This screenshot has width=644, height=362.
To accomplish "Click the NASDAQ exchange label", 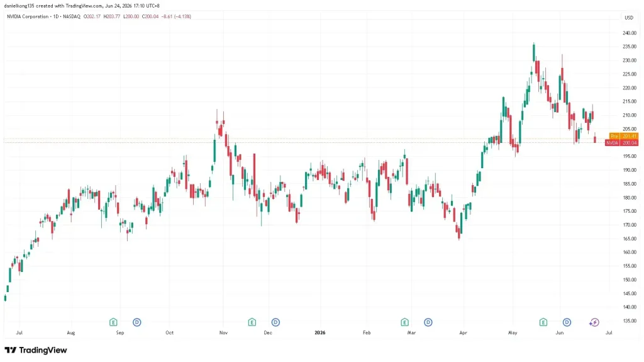I will pyautogui.click(x=72, y=16).
